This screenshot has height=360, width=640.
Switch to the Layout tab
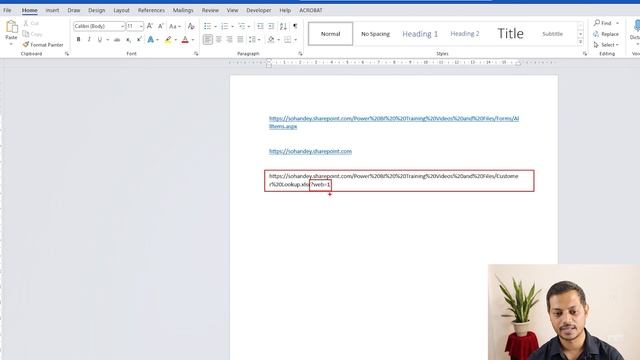click(x=121, y=10)
